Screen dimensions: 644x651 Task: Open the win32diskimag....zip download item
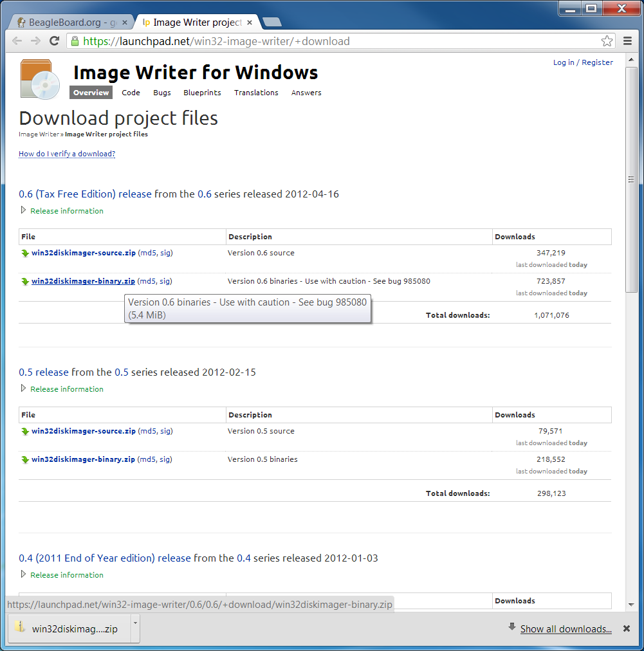(69, 628)
